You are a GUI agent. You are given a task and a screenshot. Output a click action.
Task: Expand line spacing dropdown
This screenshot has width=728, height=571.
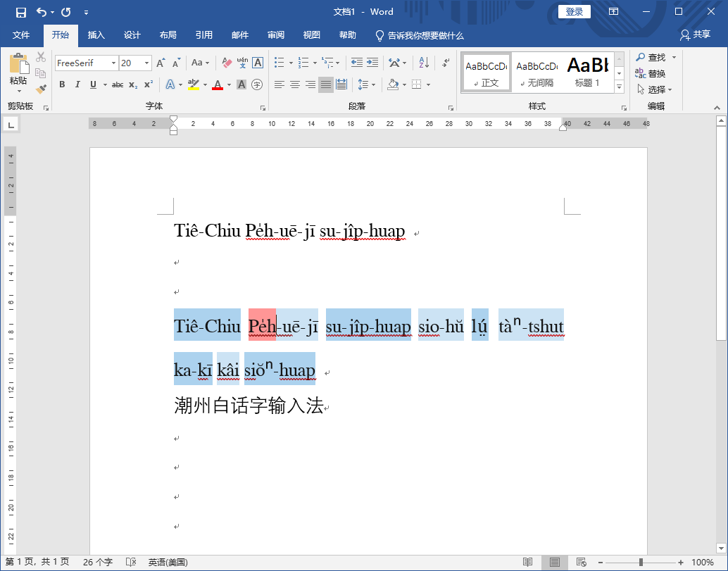pos(374,85)
